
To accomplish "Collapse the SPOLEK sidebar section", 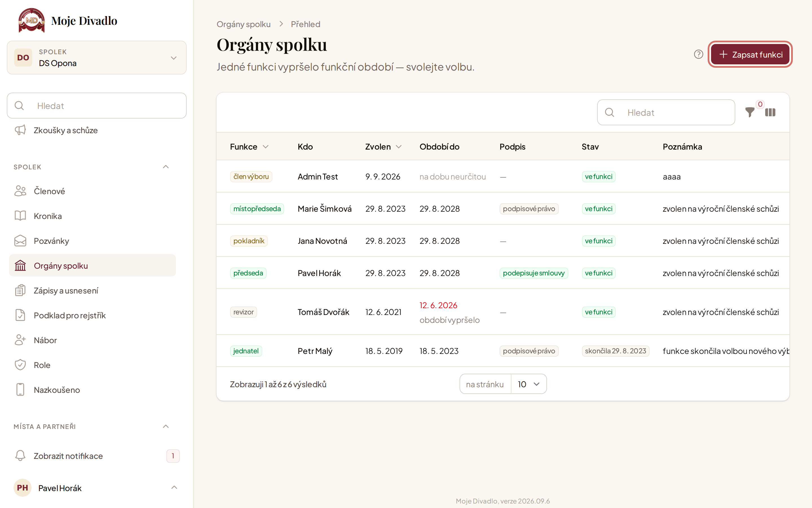I will [166, 167].
